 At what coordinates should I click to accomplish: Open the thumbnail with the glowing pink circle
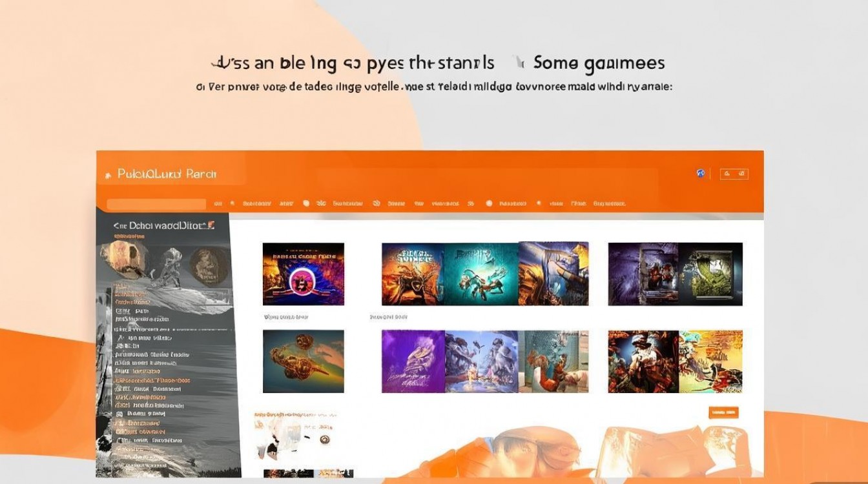[x=304, y=274]
